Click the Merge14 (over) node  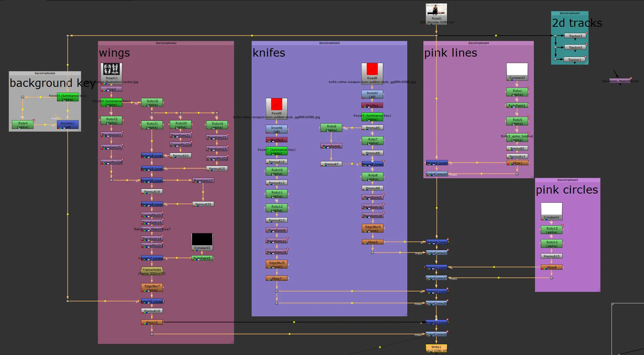[436, 322]
